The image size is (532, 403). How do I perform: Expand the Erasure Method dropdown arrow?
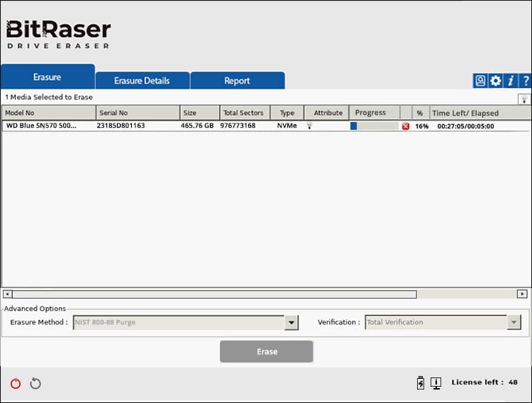pos(292,323)
